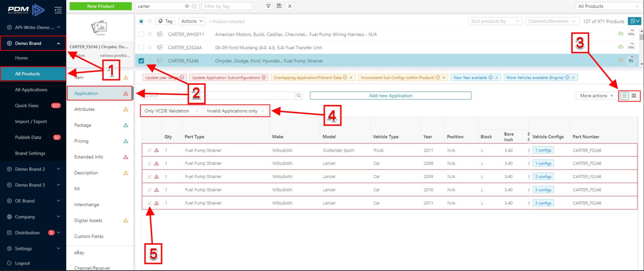Close the New Year available notice

click(497, 78)
